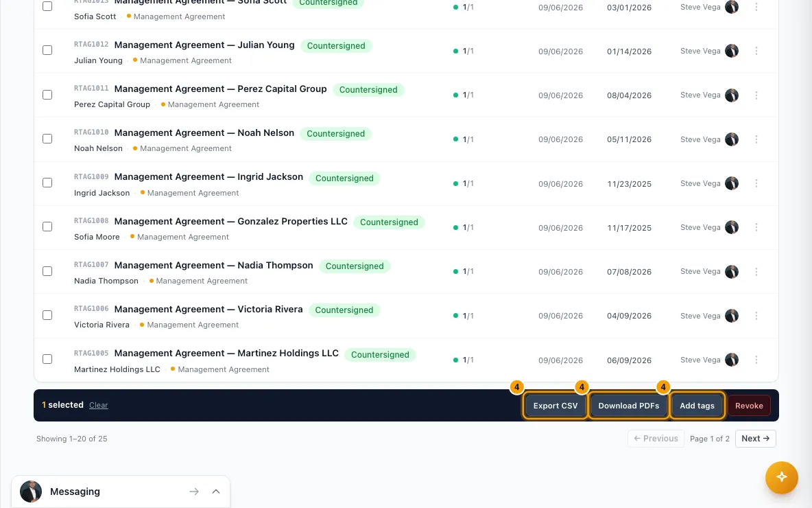Screen dimensions: 812x508
Task: Click the Page 1 of 2 indicator
Action: click(x=709, y=439)
